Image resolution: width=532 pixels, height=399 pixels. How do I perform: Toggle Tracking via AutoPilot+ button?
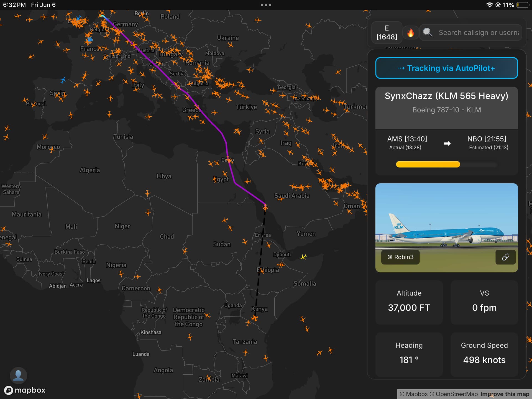(446, 68)
